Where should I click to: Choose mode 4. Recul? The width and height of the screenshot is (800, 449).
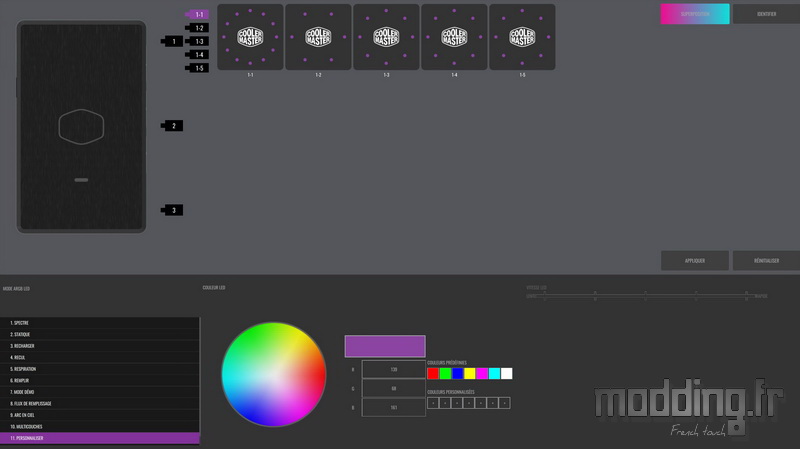tap(100, 357)
